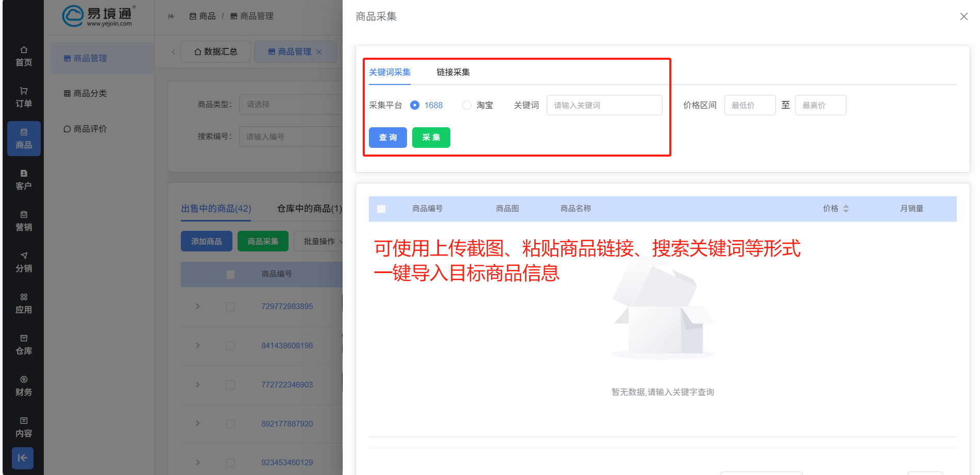This screenshot has width=980, height=475.
Task: Open the 分销 section icon
Action: pos(23,262)
